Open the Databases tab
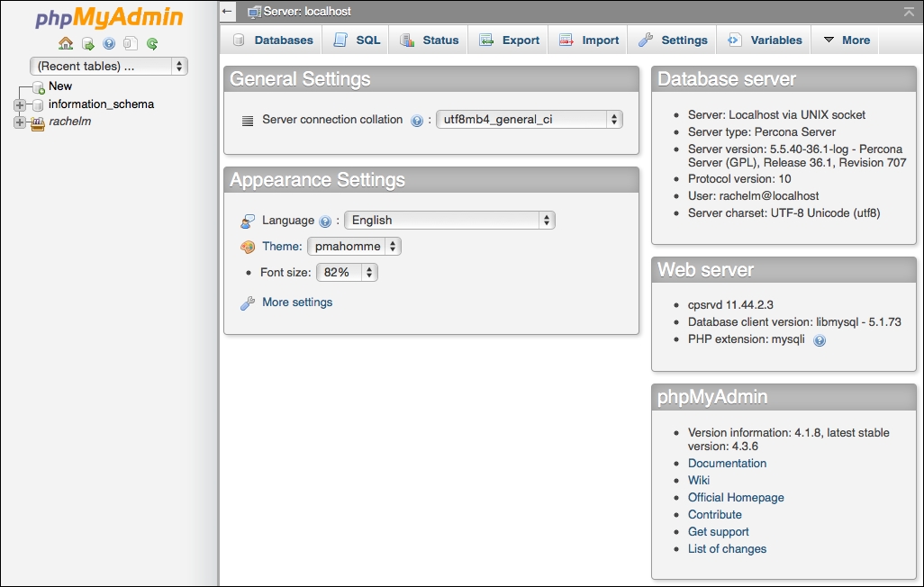The image size is (924, 587). (x=274, y=41)
